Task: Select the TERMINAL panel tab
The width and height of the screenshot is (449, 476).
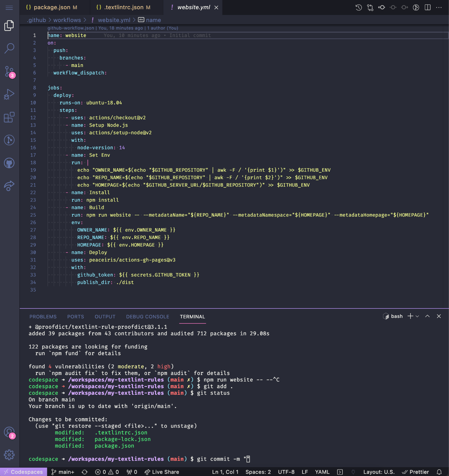Action: [x=193, y=317]
